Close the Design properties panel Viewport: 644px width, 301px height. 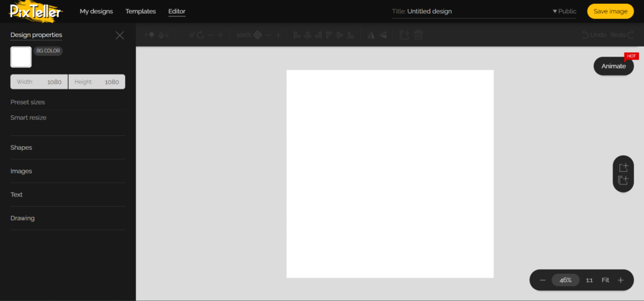pos(119,35)
